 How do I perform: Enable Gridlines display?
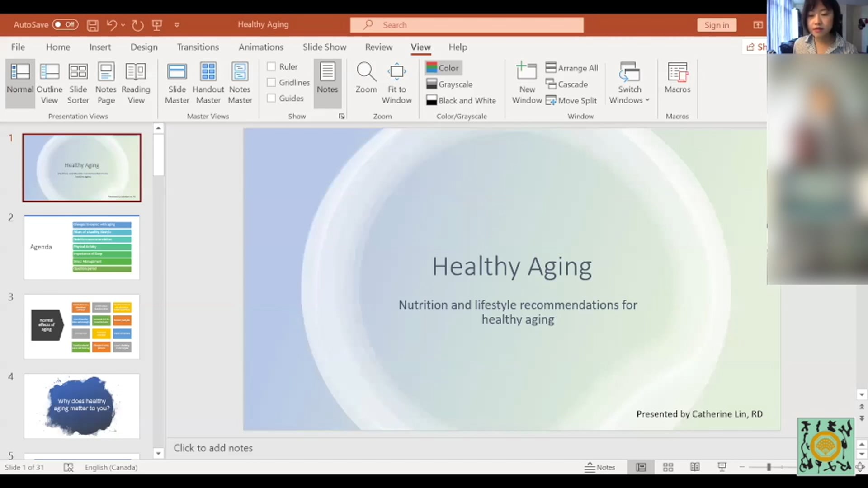pyautogui.click(x=271, y=82)
